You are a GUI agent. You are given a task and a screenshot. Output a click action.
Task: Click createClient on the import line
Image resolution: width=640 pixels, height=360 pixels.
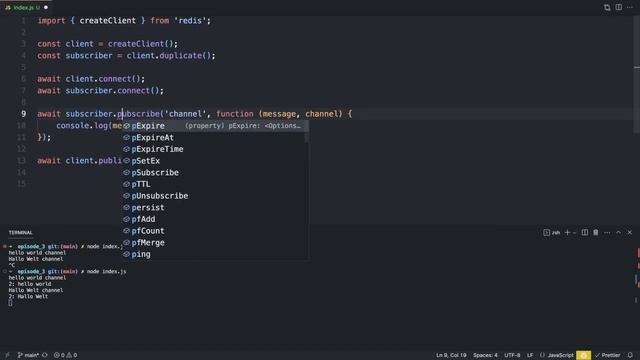pyautogui.click(x=107, y=20)
